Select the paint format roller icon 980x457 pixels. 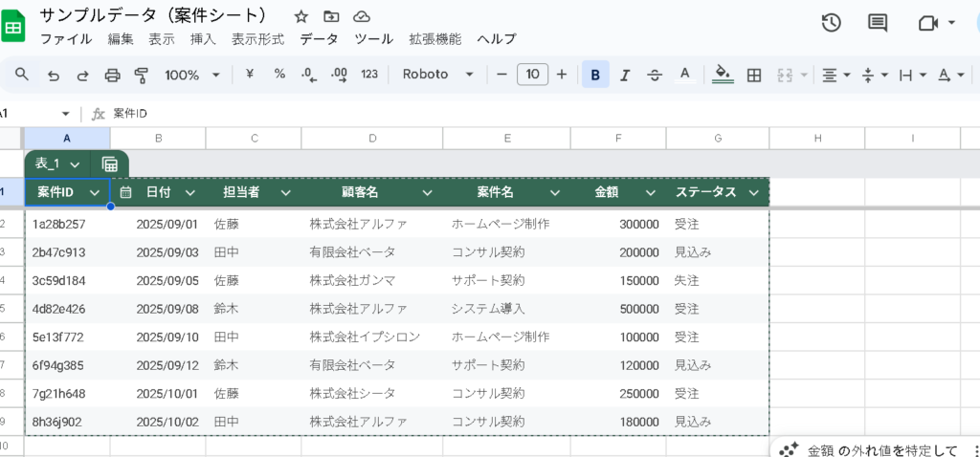point(142,75)
